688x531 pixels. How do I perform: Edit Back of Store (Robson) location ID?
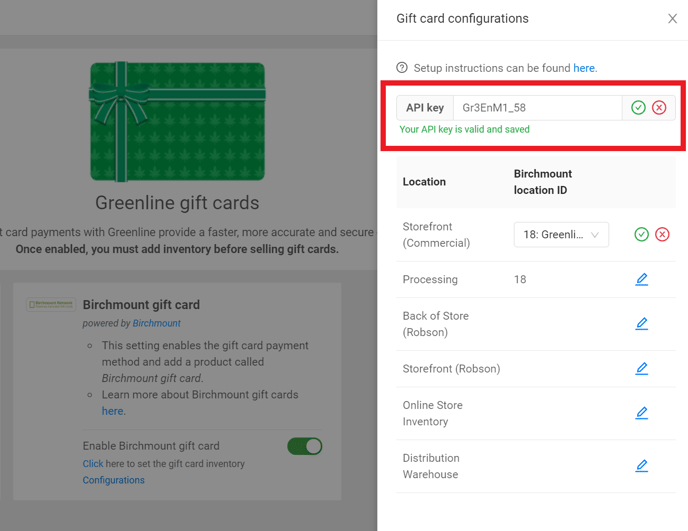point(642,324)
